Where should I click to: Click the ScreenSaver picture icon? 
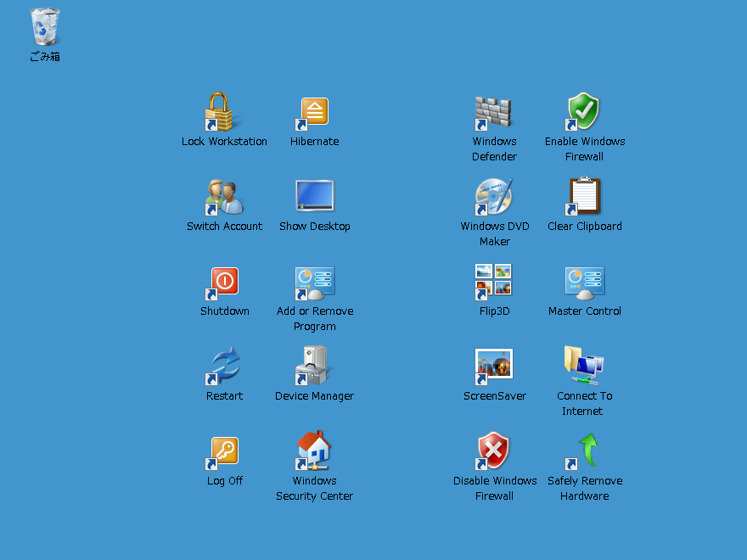[493, 366]
